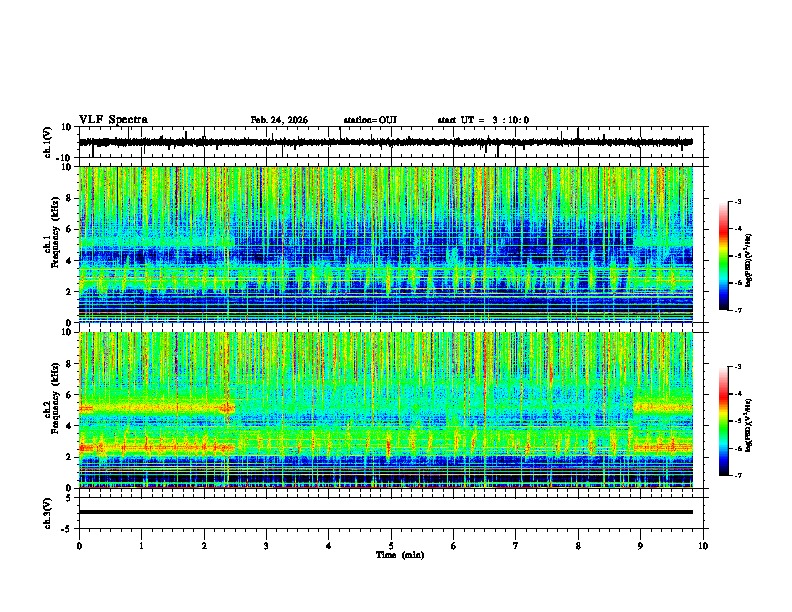Click time axis tick label '9'
792x612 pixels.
click(640, 545)
